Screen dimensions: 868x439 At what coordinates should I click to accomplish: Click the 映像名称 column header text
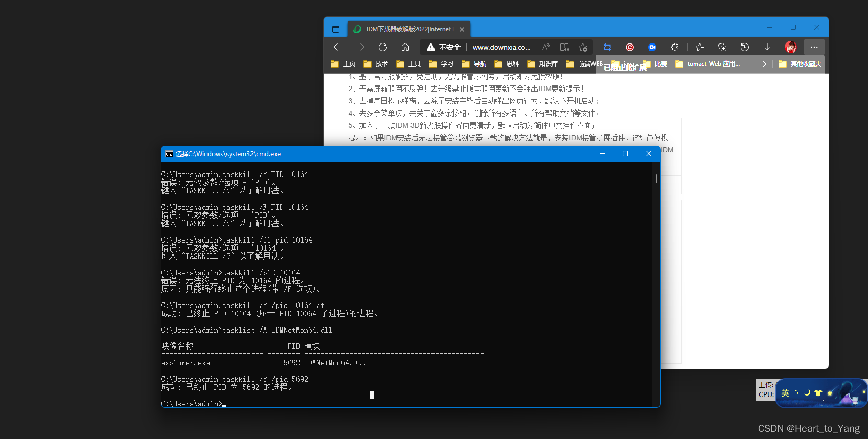(177, 346)
